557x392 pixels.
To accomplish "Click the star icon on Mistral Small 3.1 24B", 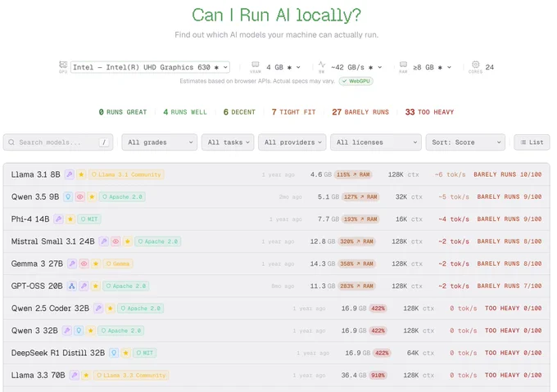I will [128, 241].
